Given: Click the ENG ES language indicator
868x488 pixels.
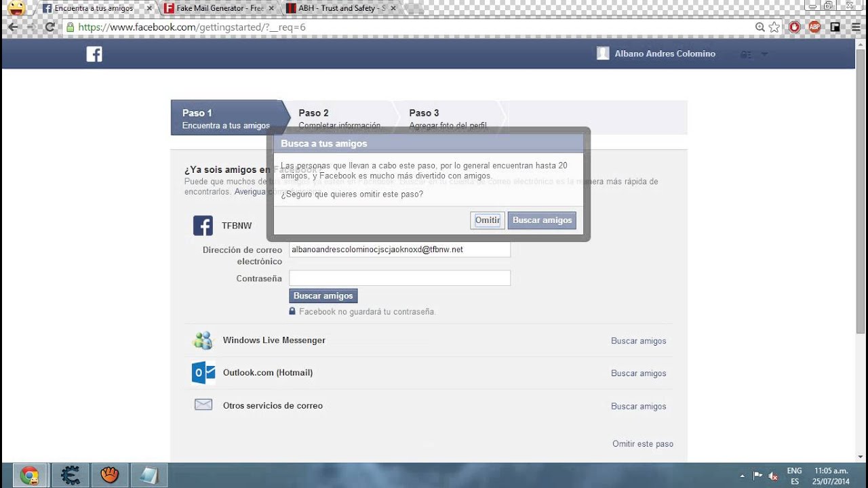Looking at the screenshot, I should [x=794, y=476].
